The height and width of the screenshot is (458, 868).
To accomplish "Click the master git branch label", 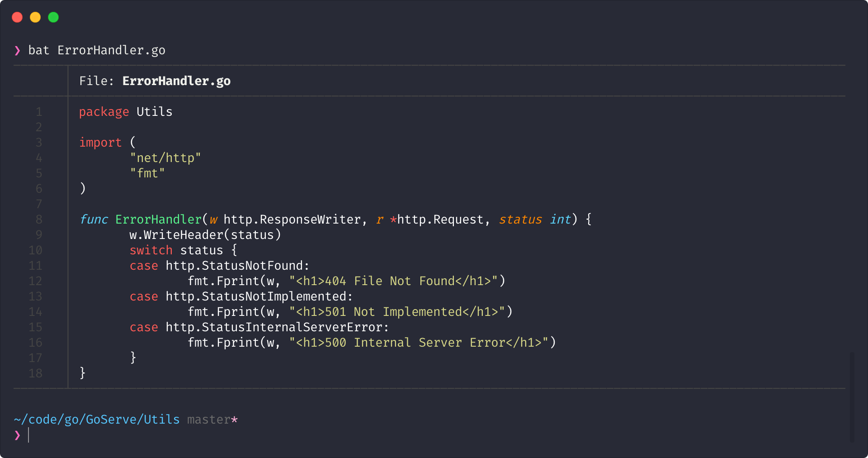I will (x=208, y=420).
